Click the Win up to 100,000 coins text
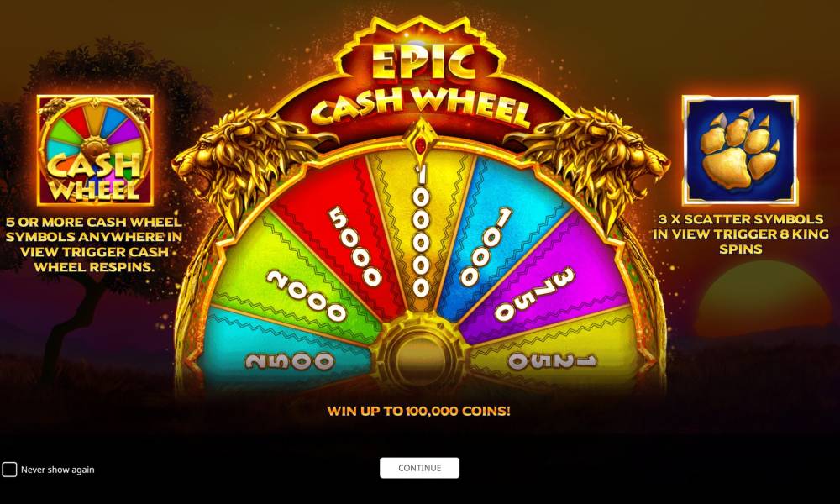Viewport: 840px width, 504px height. click(418, 412)
